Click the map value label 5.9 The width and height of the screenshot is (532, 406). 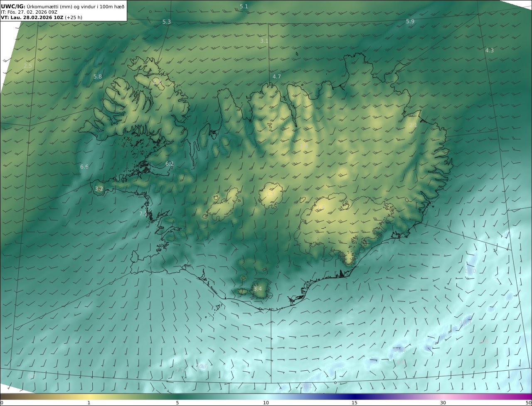410,21
